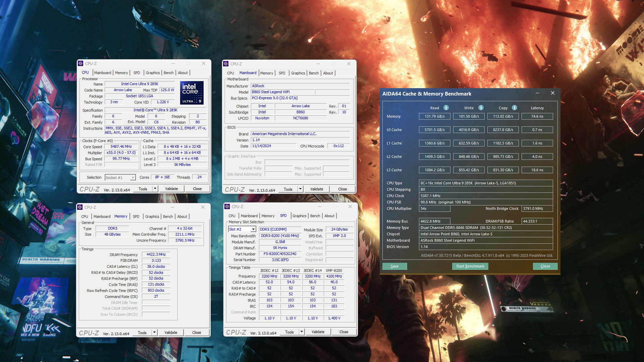
Task: Click Model field B860 Steel Legend WiFi
Action: [x=282, y=92]
